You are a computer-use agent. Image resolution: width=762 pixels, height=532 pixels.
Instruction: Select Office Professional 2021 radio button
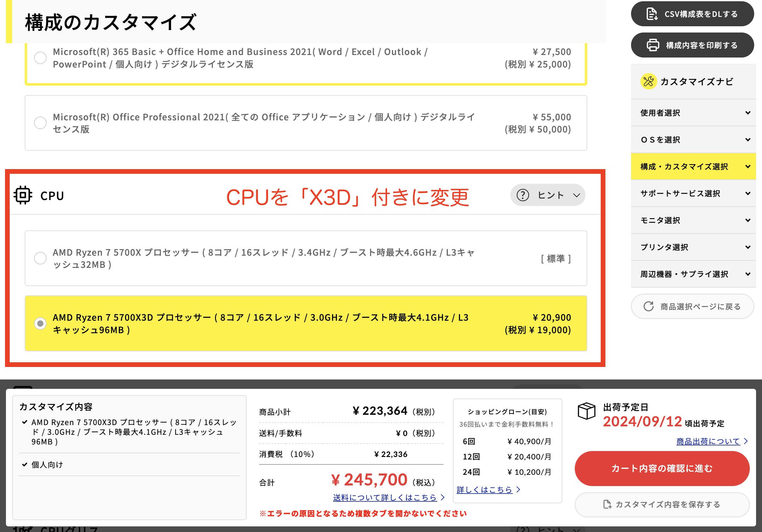[40, 123]
